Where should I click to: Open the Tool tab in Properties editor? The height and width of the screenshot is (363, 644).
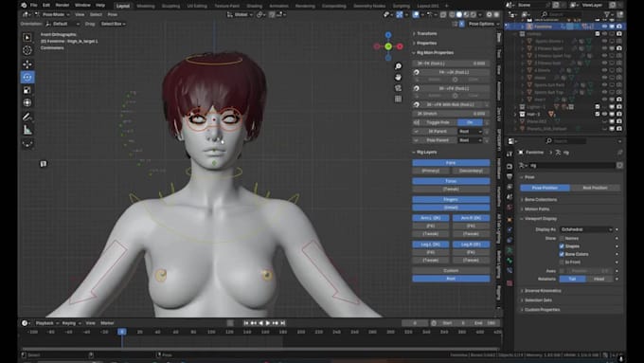tap(510, 154)
